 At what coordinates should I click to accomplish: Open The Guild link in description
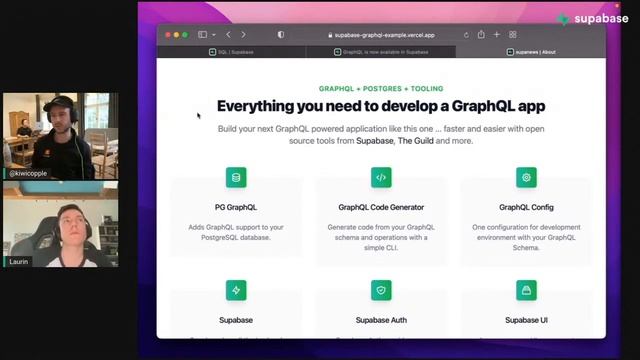click(416, 141)
